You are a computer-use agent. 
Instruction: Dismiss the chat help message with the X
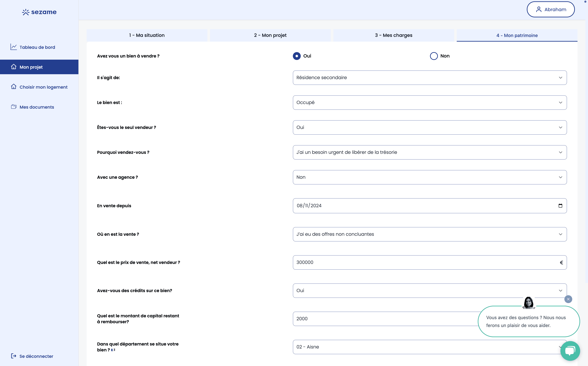click(568, 299)
